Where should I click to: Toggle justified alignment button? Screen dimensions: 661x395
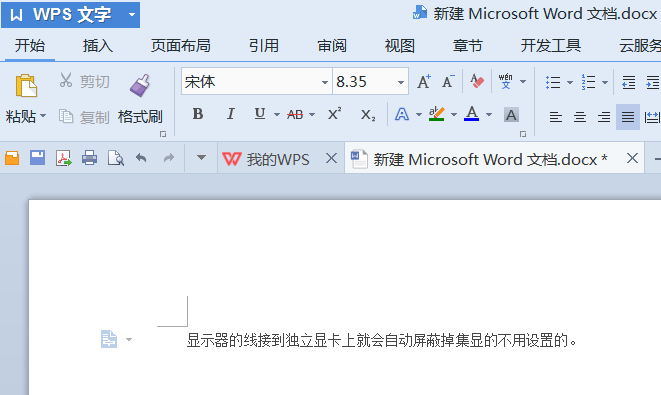pos(628,117)
